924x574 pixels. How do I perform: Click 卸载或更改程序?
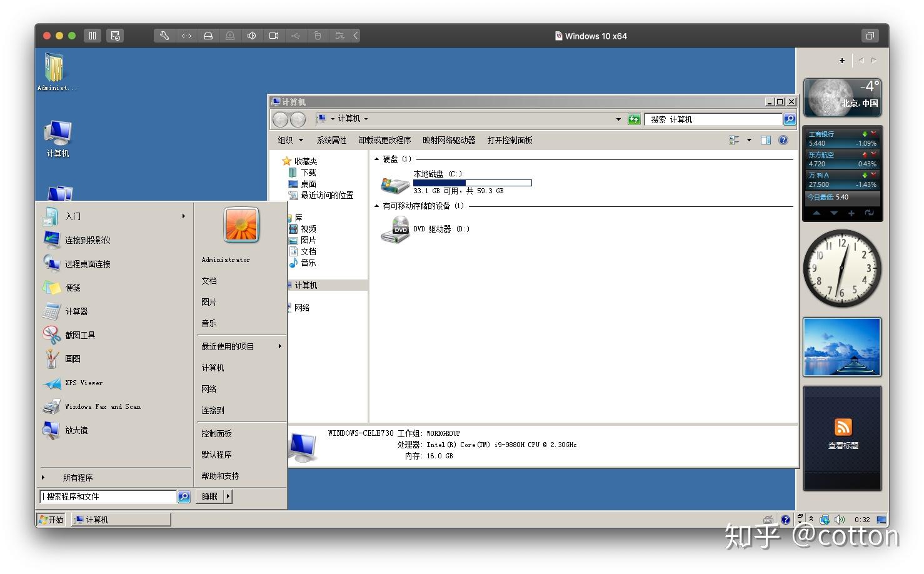coord(384,140)
